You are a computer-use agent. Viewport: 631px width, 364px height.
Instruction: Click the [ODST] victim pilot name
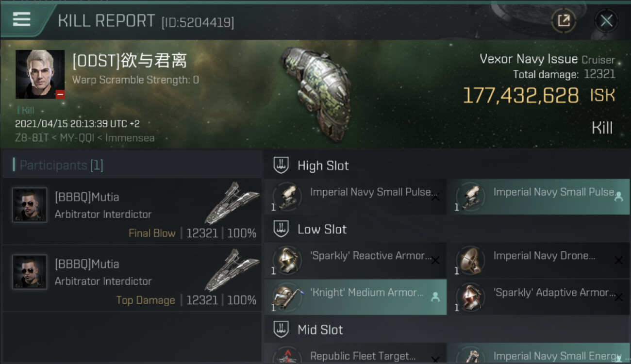coord(129,61)
